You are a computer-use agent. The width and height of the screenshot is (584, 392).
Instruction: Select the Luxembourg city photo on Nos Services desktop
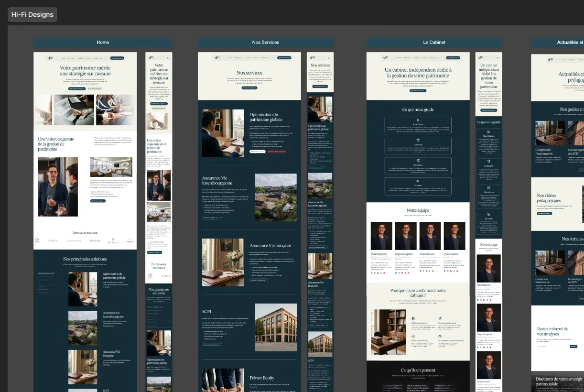point(276,197)
